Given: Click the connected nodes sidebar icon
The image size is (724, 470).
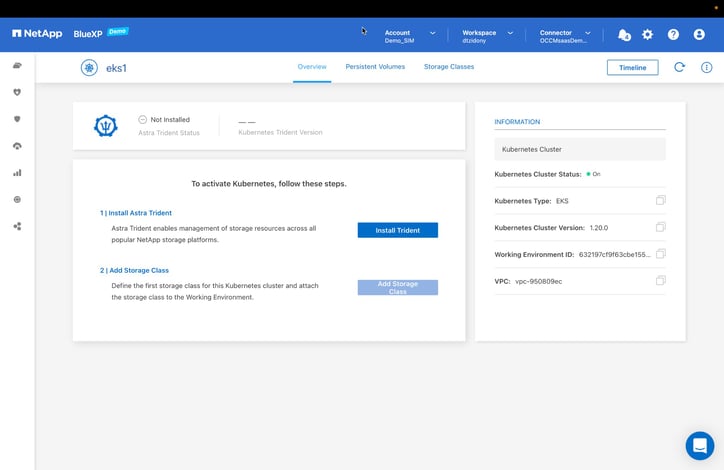Looking at the screenshot, I should [17, 226].
